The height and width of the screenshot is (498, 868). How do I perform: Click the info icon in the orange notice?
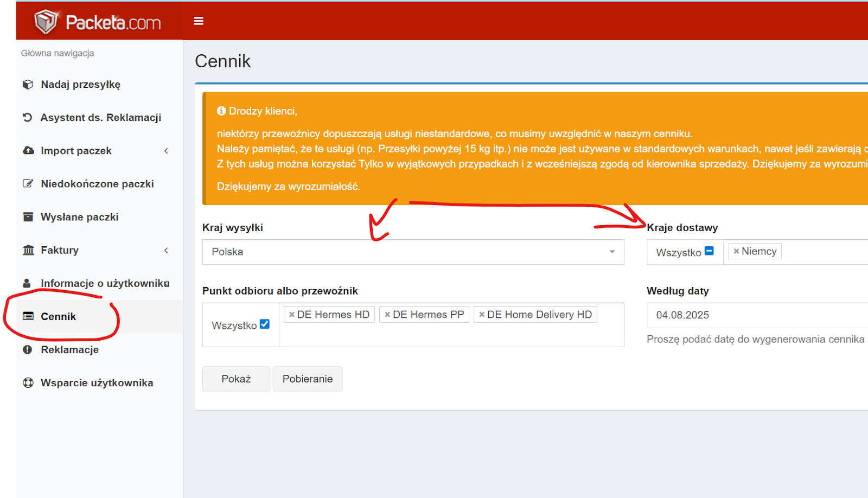point(221,111)
